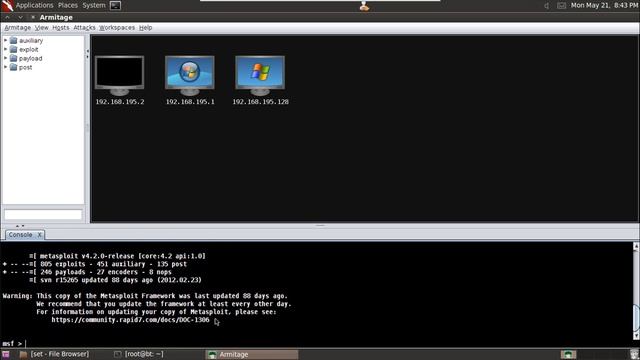This screenshot has height=360, width=640.
Task: Open the Help menu
Action: click(145, 28)
